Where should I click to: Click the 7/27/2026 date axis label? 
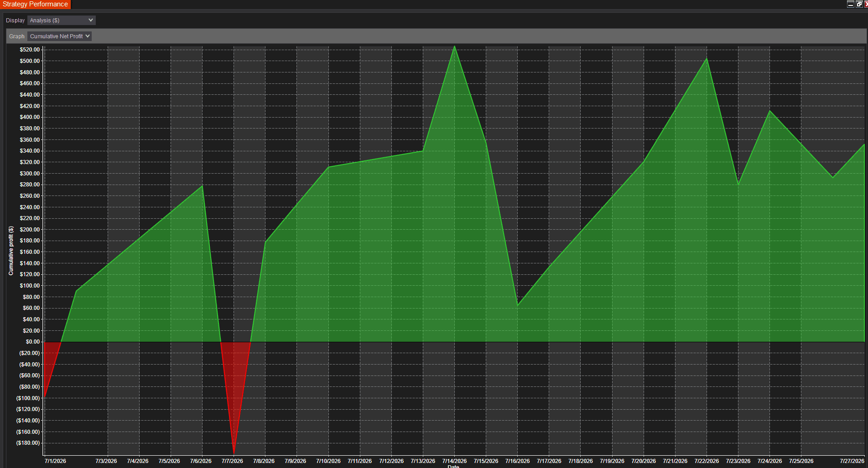click(x=852, y=461)
